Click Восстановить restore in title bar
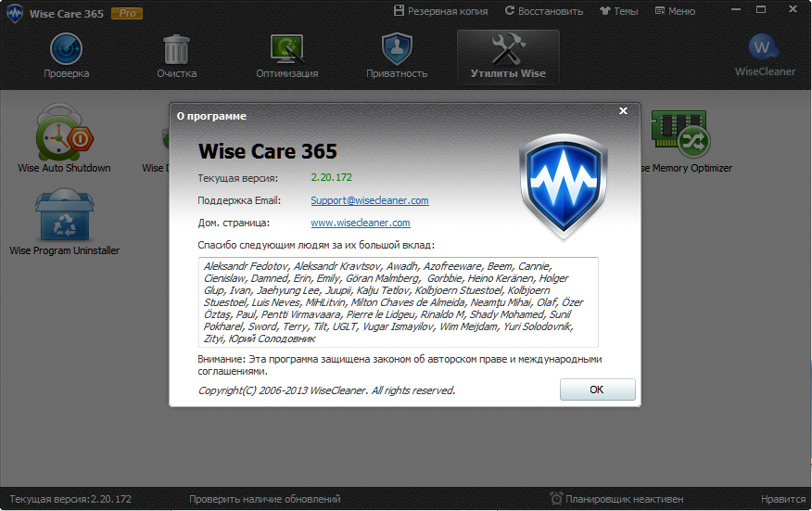Image resolution: width=812 pixels, height=511 pixels. coord(544,11)
